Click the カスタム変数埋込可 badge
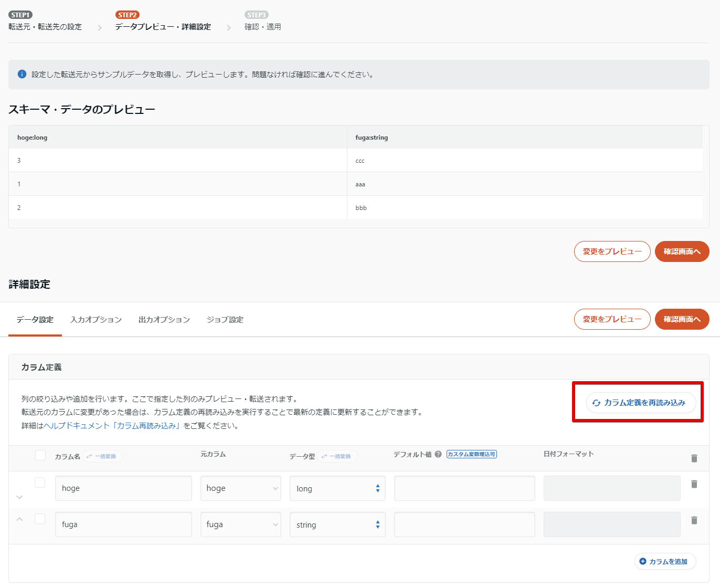Viewport: 720px width, 588px height. pyautogui.click(x=471, y=454)
